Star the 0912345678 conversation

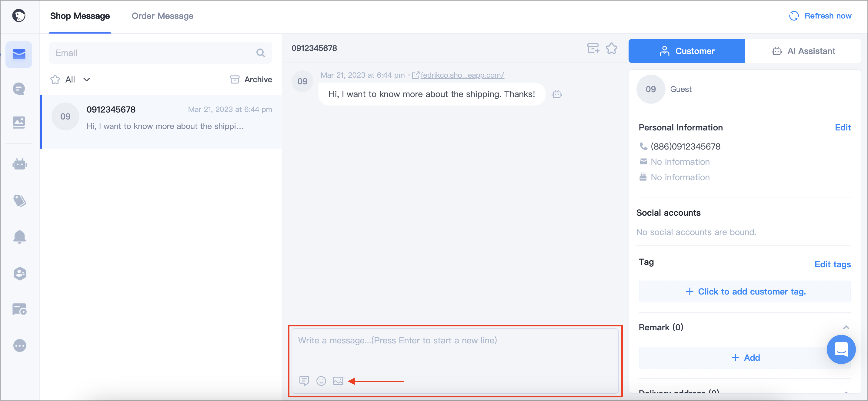click(x=612, y=48)
